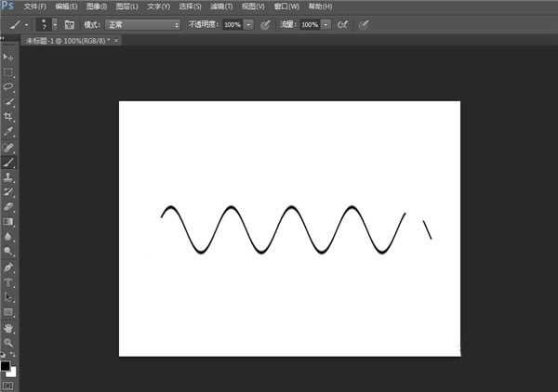Screen dimensions: 558x392
Task: Toggle pressure for opacity button
Action: point(265,24)
